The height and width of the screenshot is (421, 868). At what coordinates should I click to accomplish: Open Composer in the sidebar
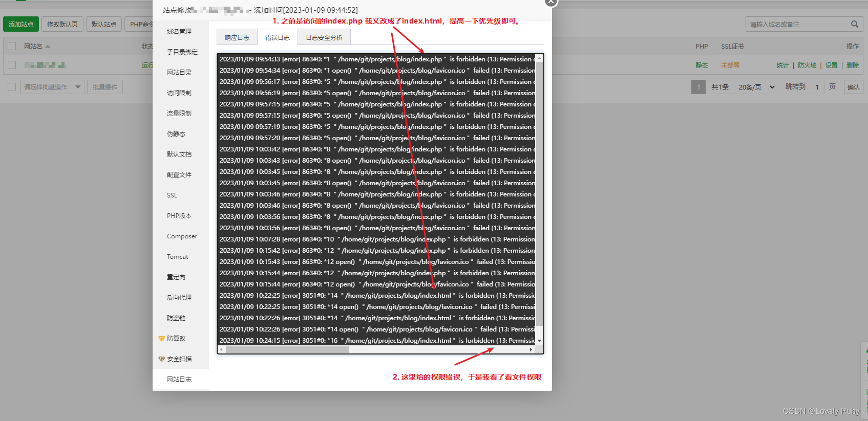pyautogui.click(x=182, y=236)
